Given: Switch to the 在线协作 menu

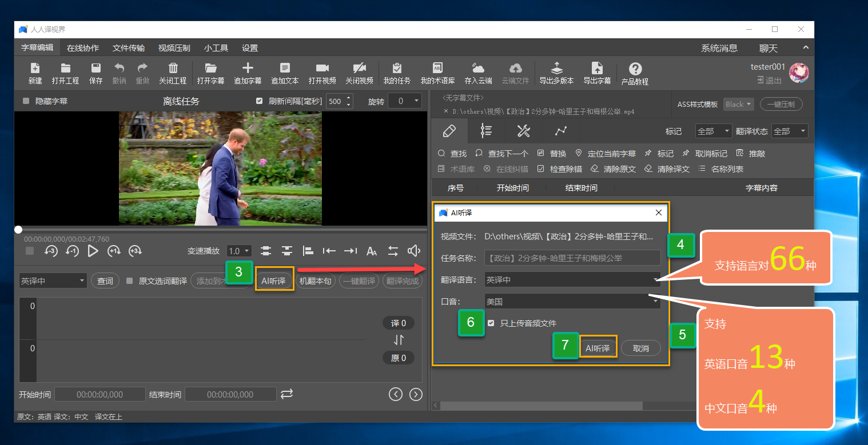Looking at the screenshot, I should click(x=82, y=48).
